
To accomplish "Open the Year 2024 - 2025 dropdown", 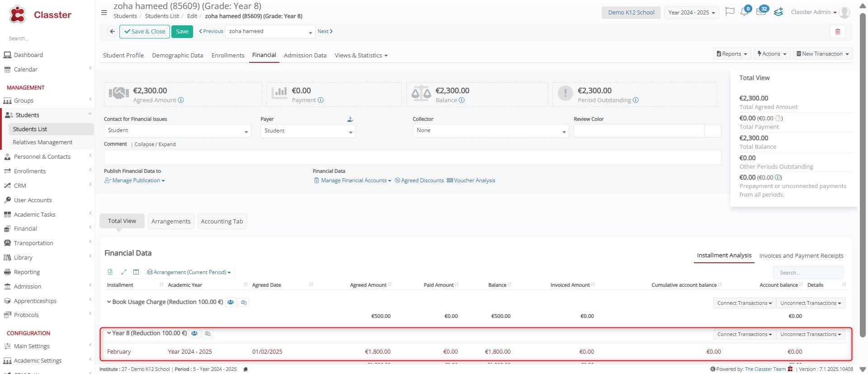I will pos(691,13).
